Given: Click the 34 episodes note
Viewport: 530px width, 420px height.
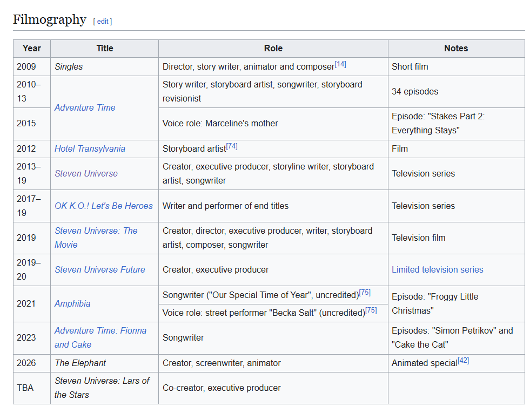Looking at the screenshot, I should [415, 92].
